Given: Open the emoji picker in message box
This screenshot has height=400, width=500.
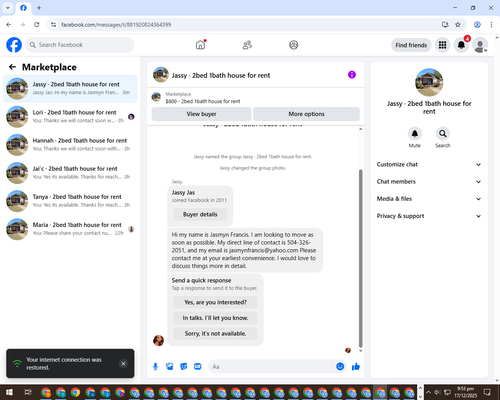Looking at the screenshot, I should 340,366.
